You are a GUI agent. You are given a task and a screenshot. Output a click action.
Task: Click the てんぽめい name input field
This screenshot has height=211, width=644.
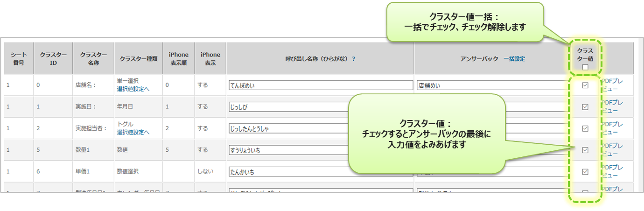coord(320,85)
